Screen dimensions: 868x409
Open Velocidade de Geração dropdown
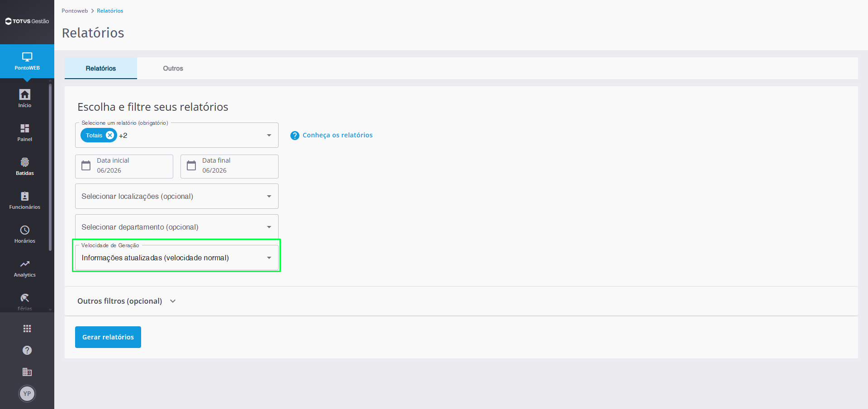tap(177, 258)
